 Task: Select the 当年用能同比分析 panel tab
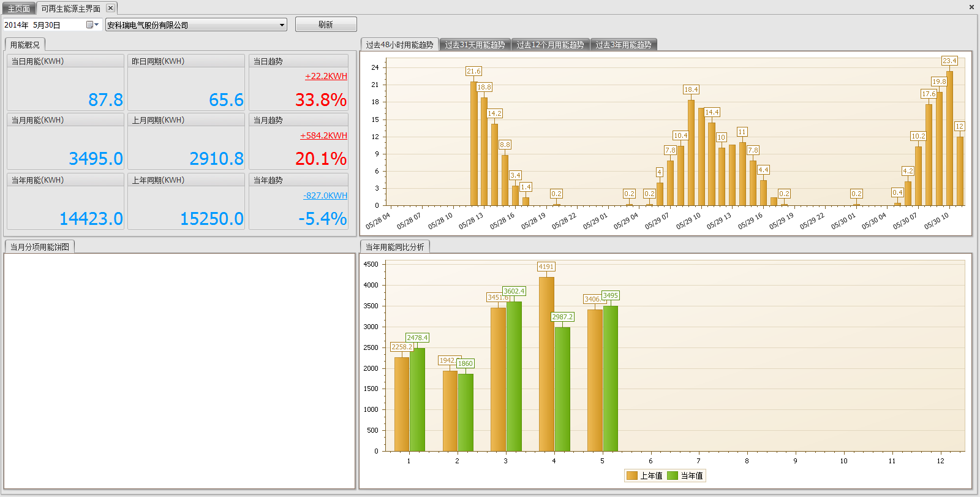point(394,247)
